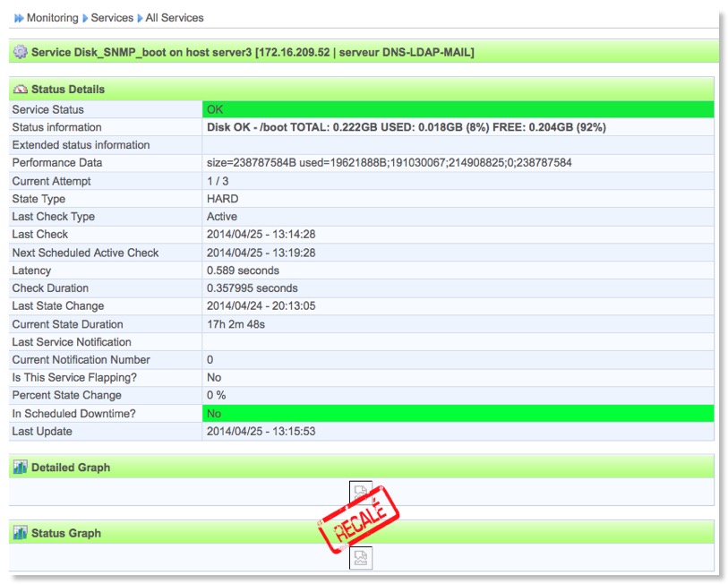The image size is (728, 584).
Task: Open the All Services breadcrumb link
Action: click(x=175, y=18)
